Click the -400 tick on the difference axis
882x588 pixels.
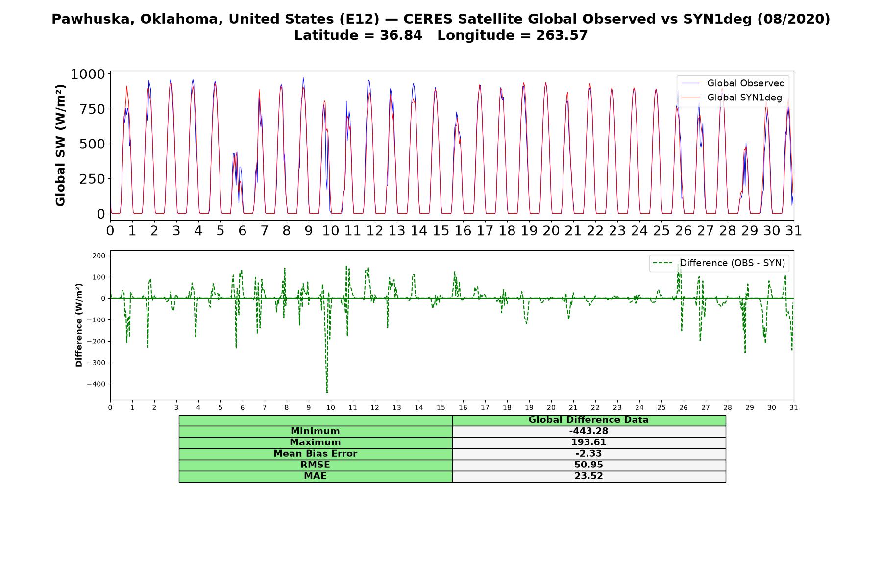[x=96, y=384]
